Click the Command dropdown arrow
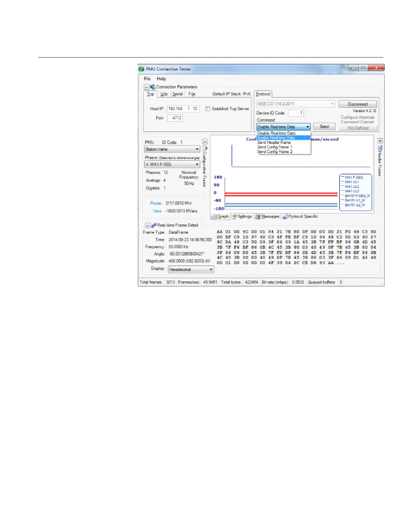 tap(307, 127)
